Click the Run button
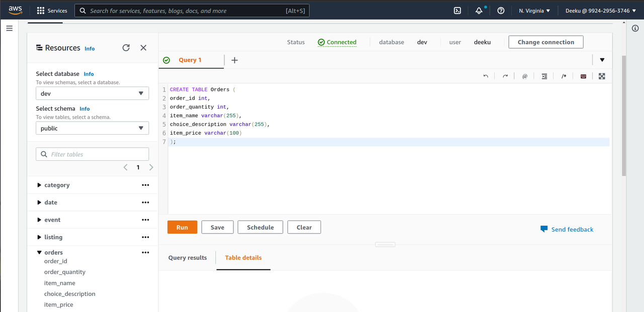 (x=182, y=227)
